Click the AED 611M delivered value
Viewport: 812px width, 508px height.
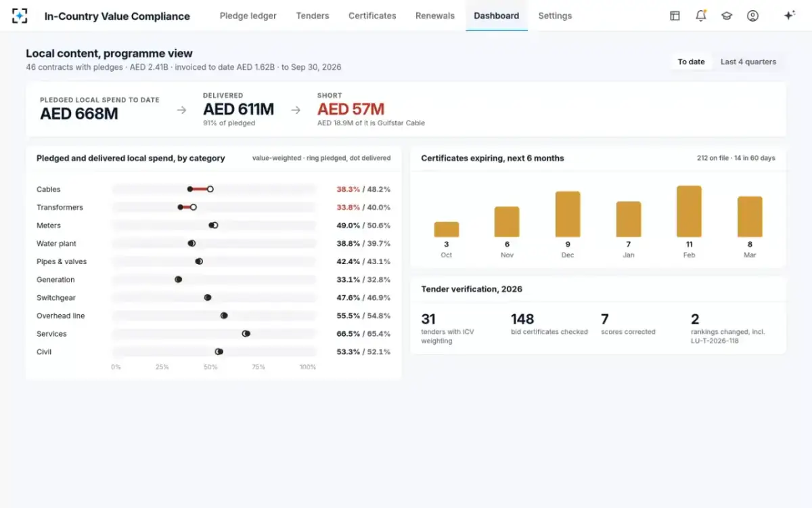[x=239, y=109]
